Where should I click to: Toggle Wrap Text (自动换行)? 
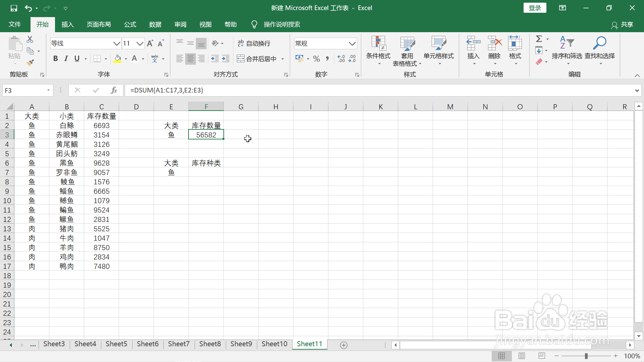tap(254, 43)
